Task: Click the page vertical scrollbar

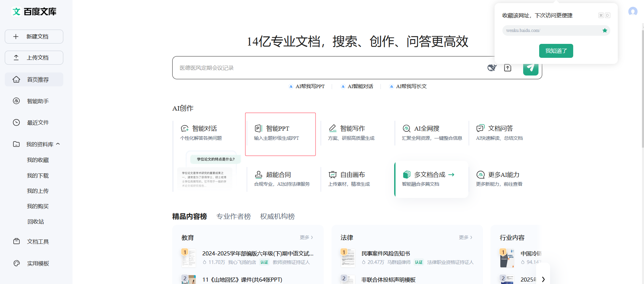Action: (x=643, y=88)
